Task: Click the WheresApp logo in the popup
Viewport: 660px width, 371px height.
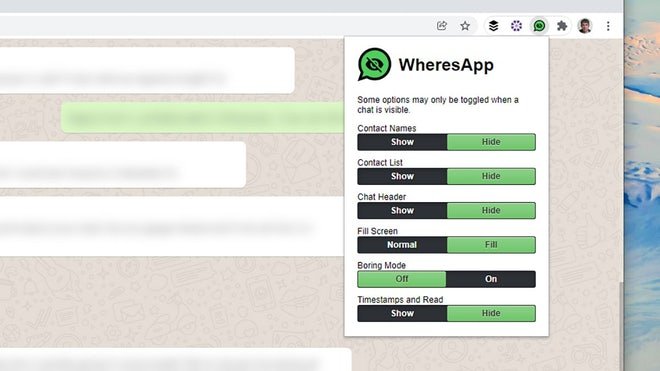Action: [x=374, y=64]
